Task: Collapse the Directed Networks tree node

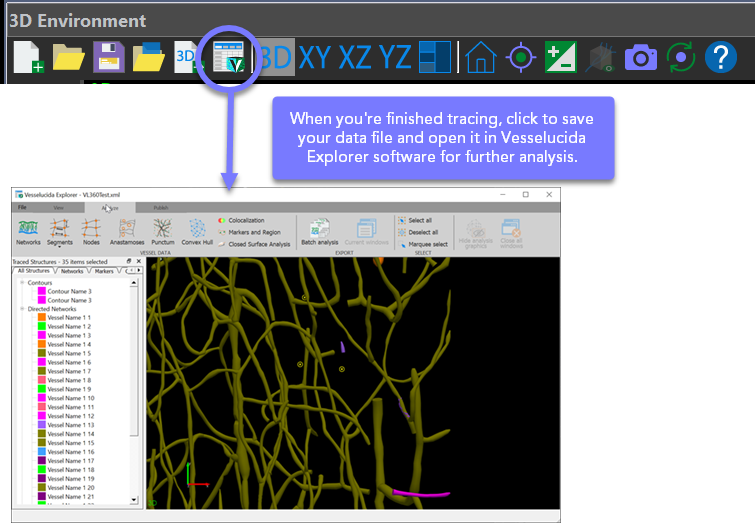Action: coord(22,309)
